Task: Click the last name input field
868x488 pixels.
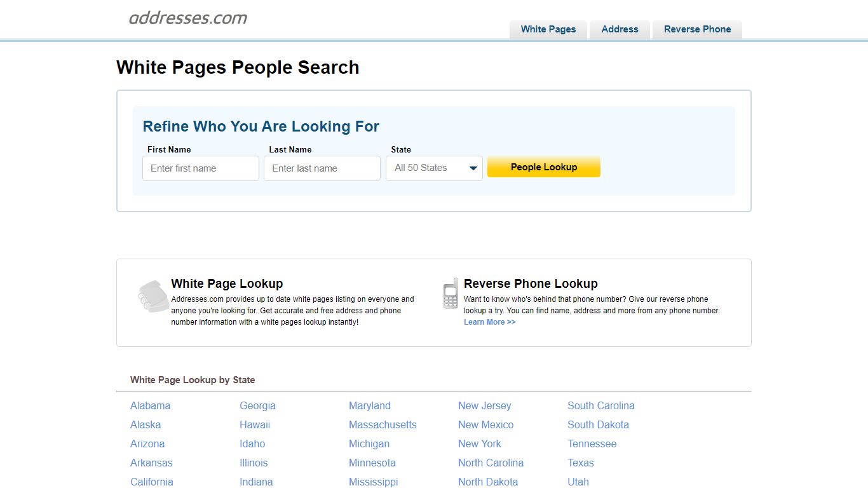Action: [322, 168]
